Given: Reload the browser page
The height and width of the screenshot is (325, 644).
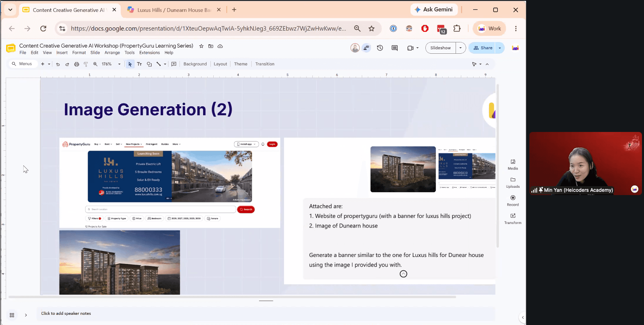Looking at the screenshot, I should tap(43, 29).
